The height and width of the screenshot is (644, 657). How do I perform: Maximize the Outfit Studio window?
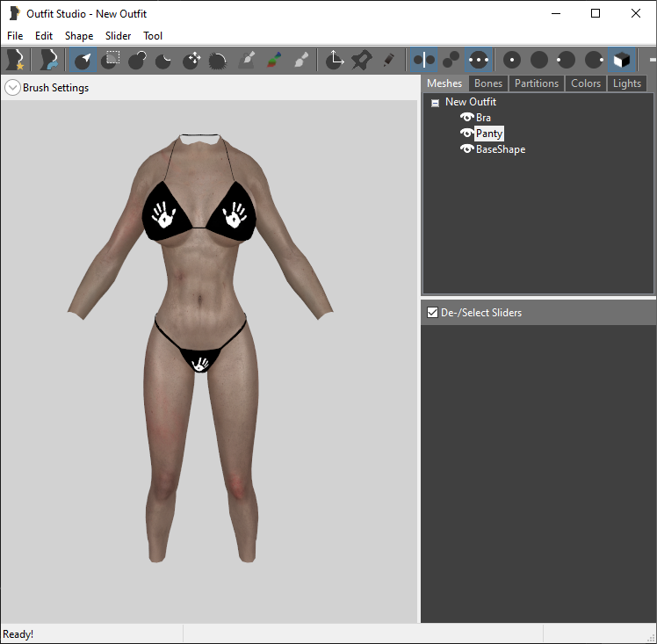point(595,13)
